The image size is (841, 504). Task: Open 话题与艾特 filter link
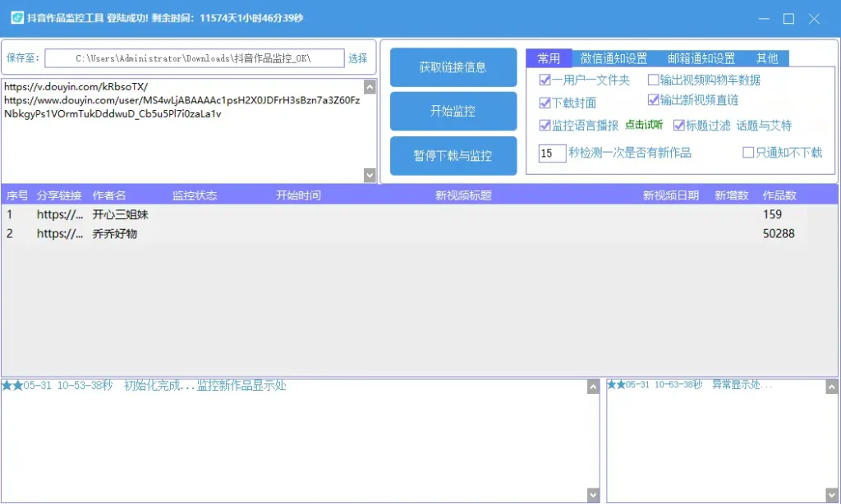pyautogui.click(x=764, y=126)
